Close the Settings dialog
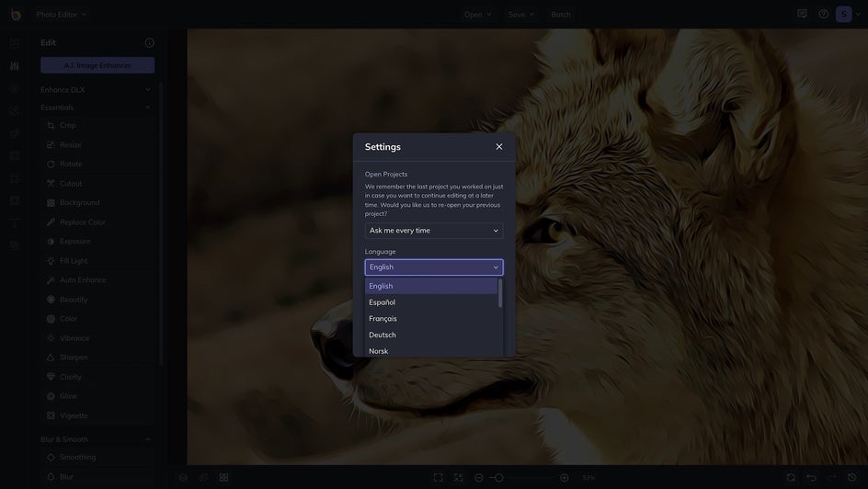Screen dimensions: 868x489 click(x=498, y=146)
